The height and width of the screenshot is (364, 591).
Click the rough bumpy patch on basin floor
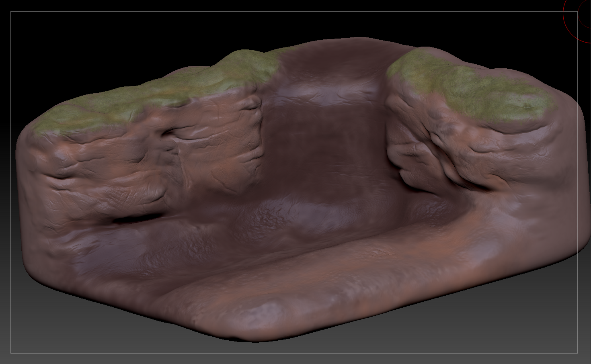(267, 219)
